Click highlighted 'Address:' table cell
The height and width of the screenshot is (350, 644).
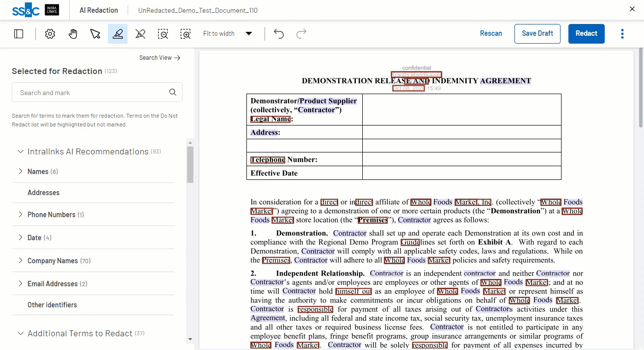coord(304,132)
